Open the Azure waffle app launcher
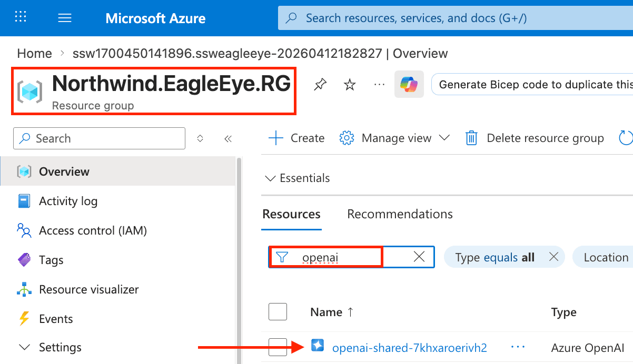Screen dimensions: 633x364 tap(21, 18)
